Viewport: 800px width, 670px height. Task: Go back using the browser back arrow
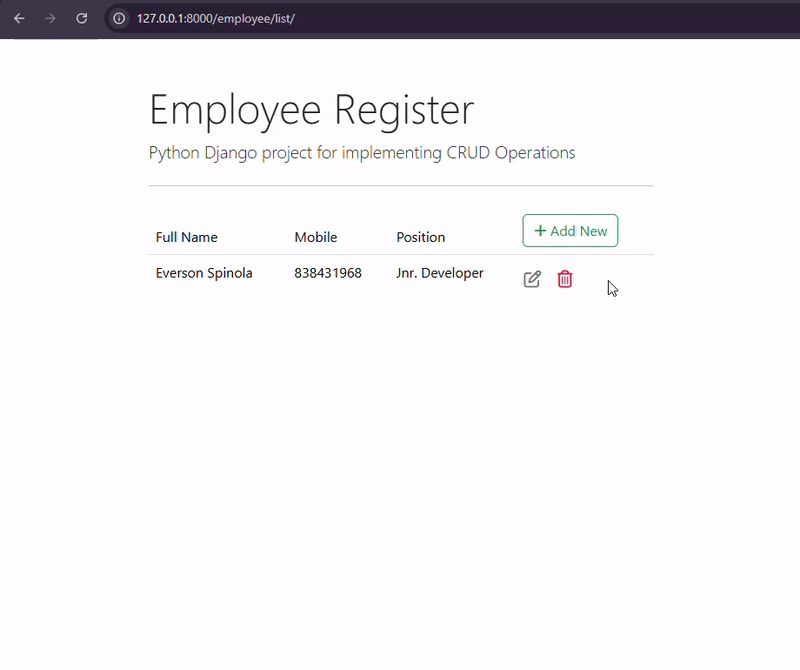[x=19, y=18]
